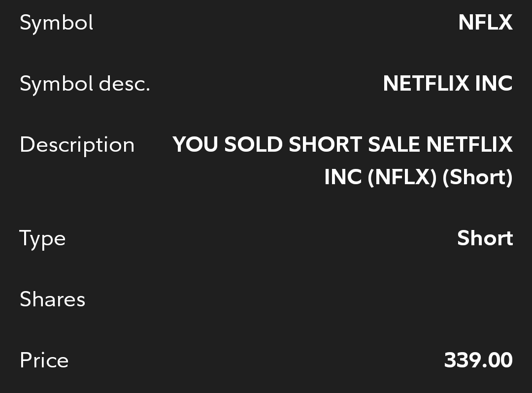Screen dimensions: 532x393
Task: Select the NFLX ticker symbol value
Action: (485, 23)
